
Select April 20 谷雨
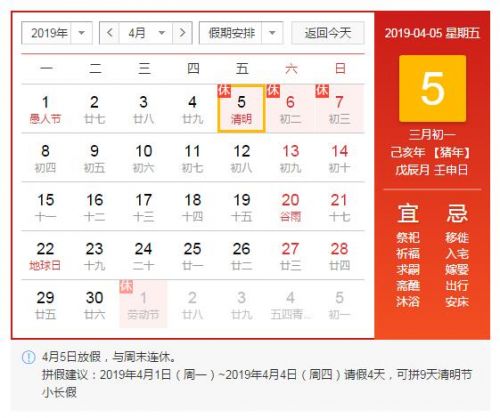(x=290, y=207)
